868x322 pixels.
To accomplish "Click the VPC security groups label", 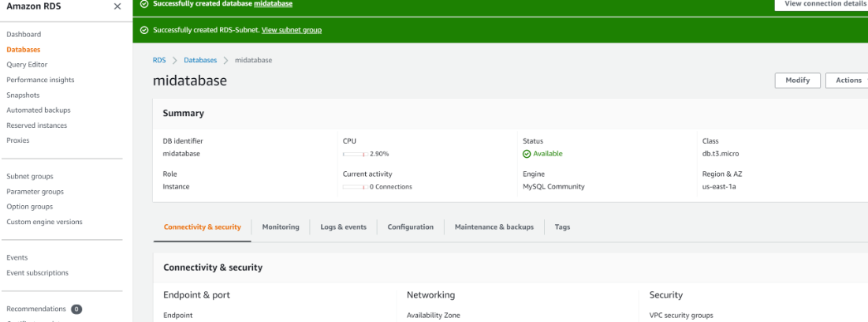I will [681, 316].
